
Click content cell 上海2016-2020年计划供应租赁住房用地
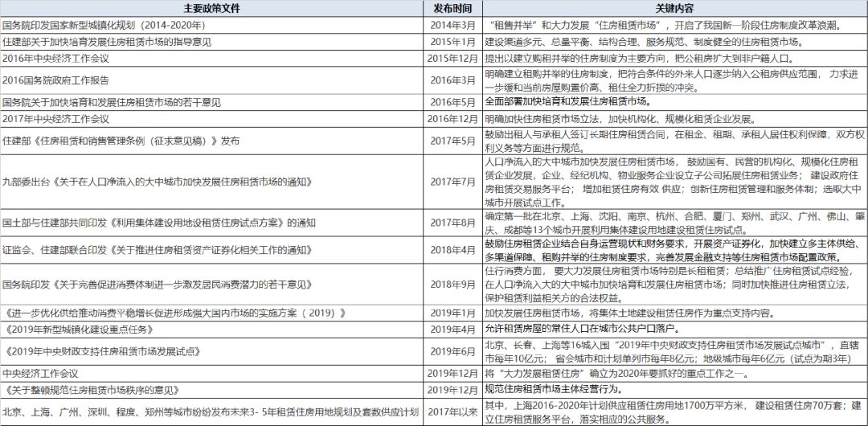(x=675, y=412)
